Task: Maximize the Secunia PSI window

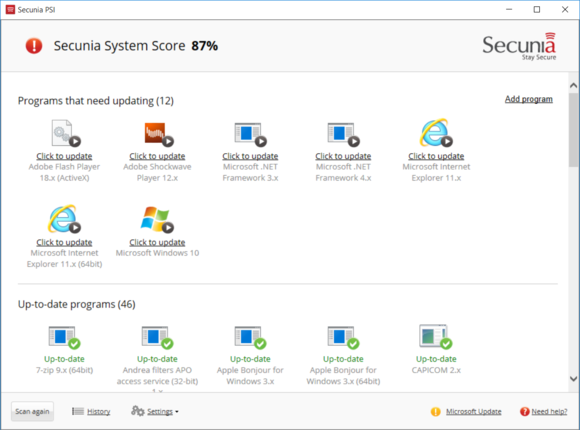Action: point(537,10)
